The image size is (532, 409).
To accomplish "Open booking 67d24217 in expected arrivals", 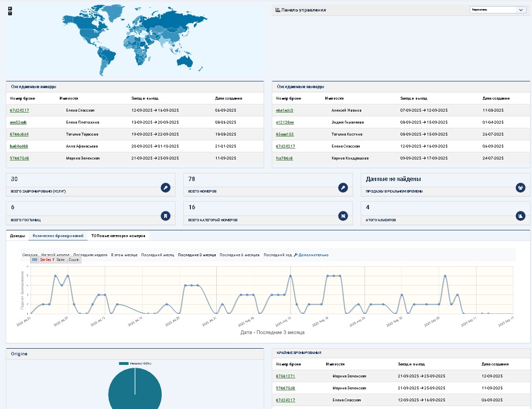I will [x=20, y=110].
